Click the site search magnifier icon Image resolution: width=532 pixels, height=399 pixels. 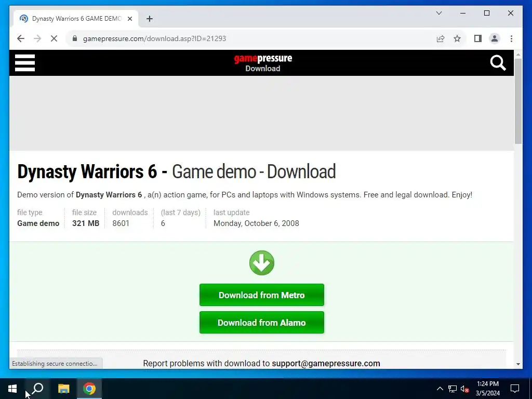(x=498, y=63)
